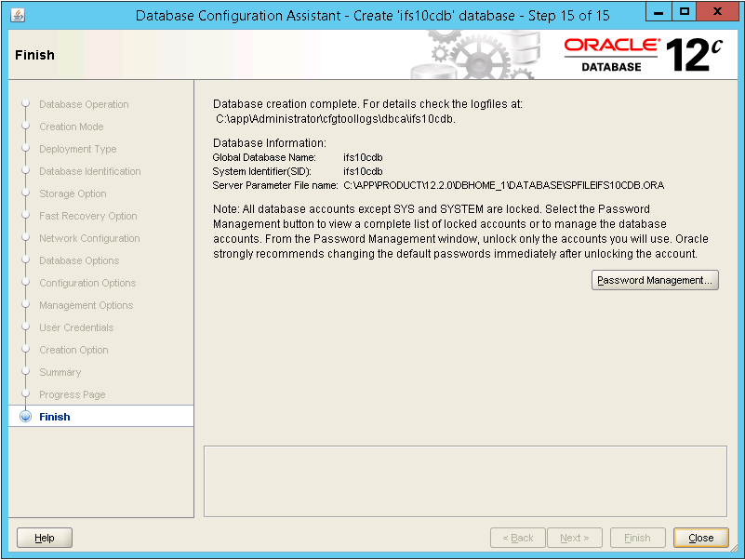Select the User Credentials step
The height and width of the screenshot is (560, 745).
pos(76,327)
